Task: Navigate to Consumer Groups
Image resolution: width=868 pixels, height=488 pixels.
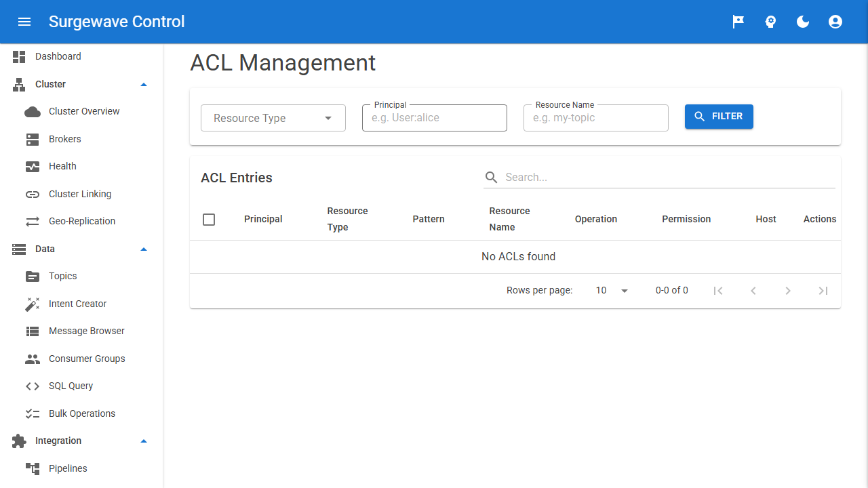Action: point(81,359)
